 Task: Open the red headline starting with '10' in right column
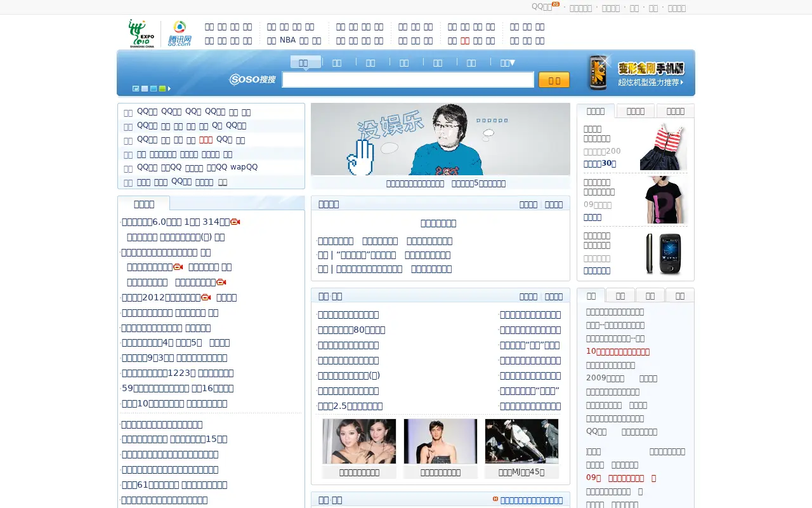click(618, 351)
